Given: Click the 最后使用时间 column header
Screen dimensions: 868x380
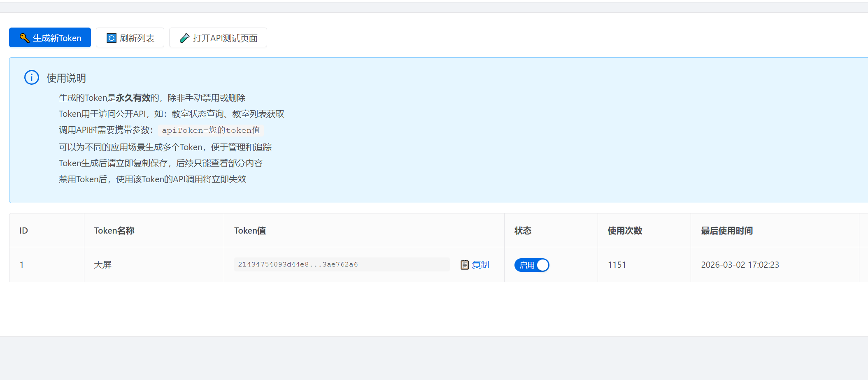Looking at the screenshot, I should (x=727, y=231).
